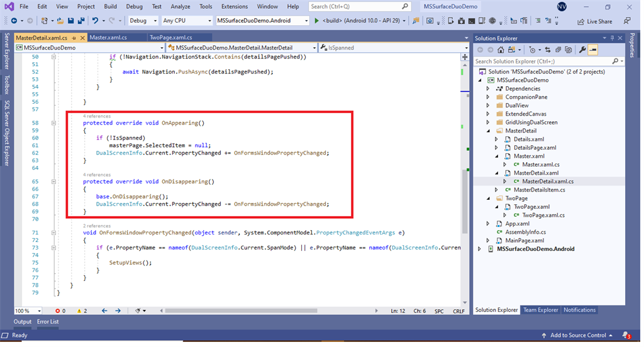Collapse the MasterDetail folder
Viewport: 644px width, 347px height.
488,131
